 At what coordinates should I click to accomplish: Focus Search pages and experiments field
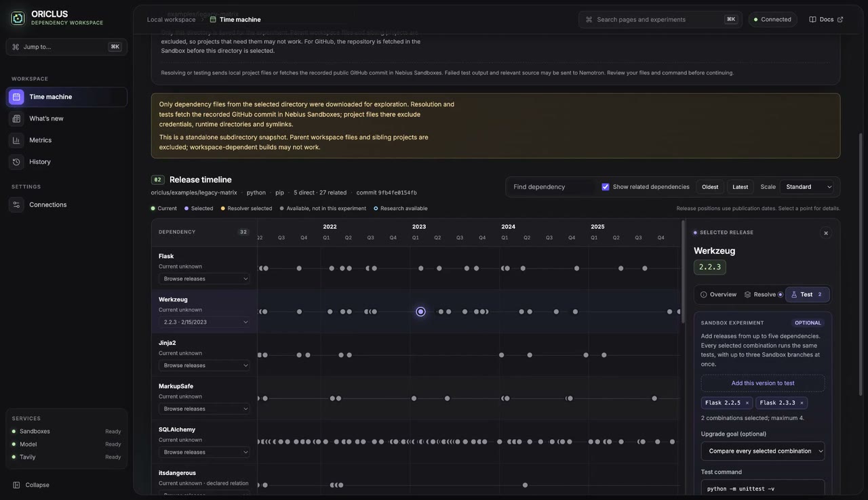pos(660,20)
